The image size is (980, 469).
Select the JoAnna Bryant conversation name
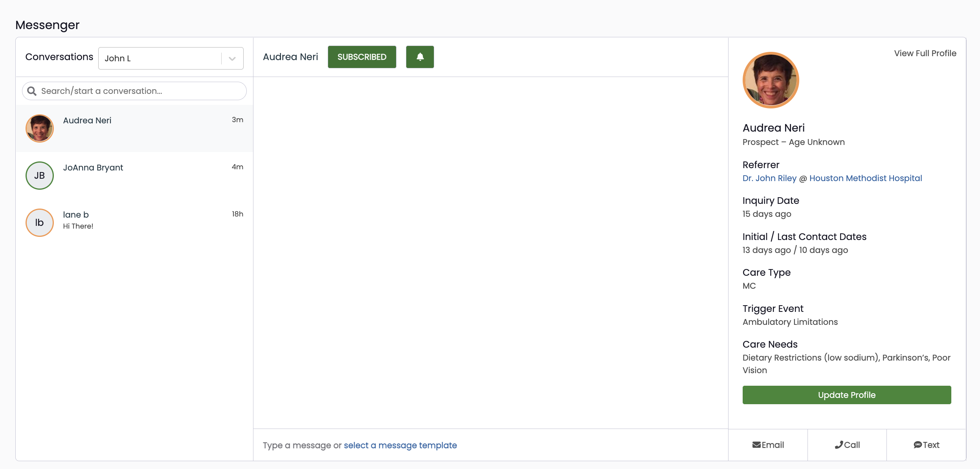click(x=93, y=168)
